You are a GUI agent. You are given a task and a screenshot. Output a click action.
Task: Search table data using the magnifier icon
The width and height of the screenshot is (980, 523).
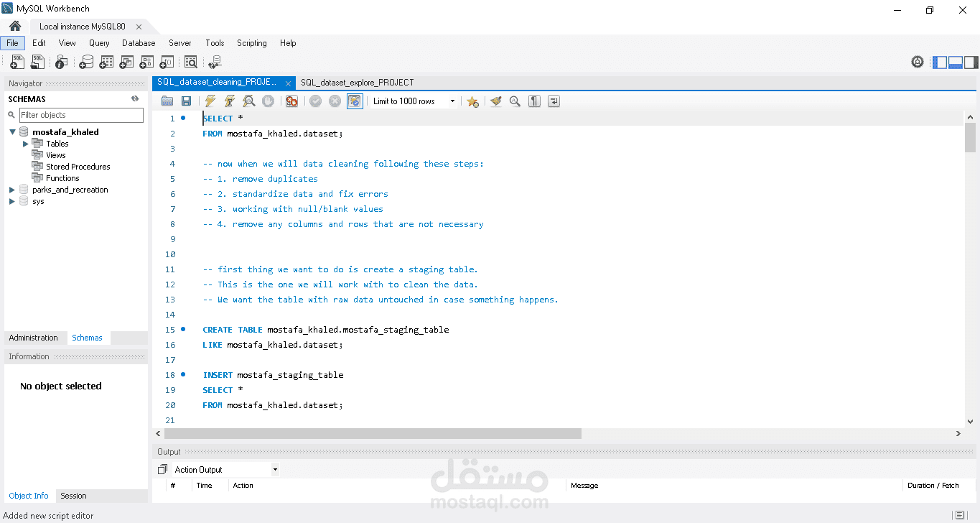[x=191, y=62]
